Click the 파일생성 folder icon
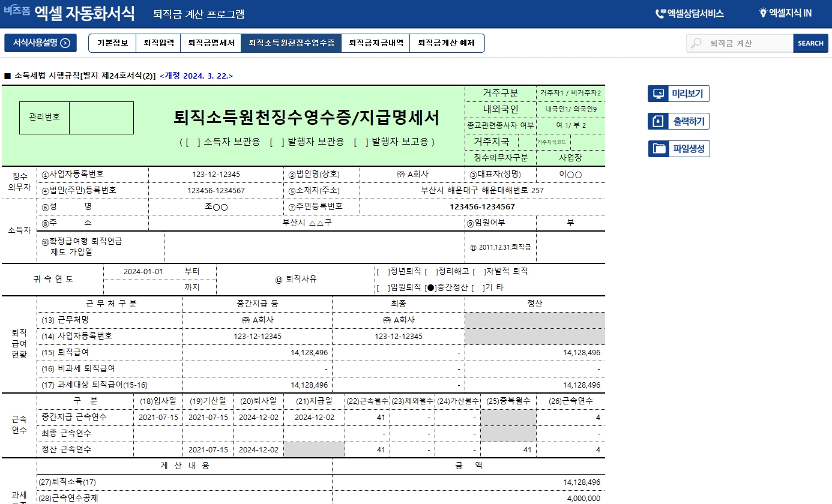This screenshot has height=504, width=832. pos(659,149)
